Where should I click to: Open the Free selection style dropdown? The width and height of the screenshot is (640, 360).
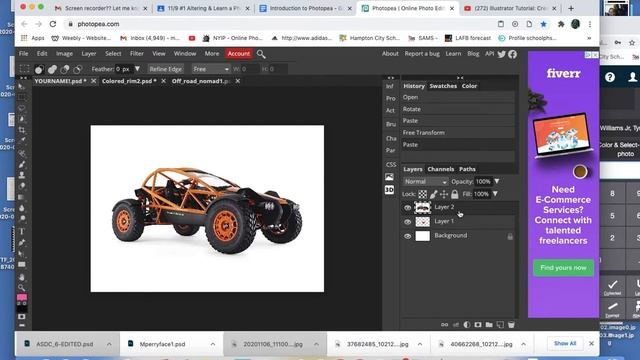coord(211,69)
